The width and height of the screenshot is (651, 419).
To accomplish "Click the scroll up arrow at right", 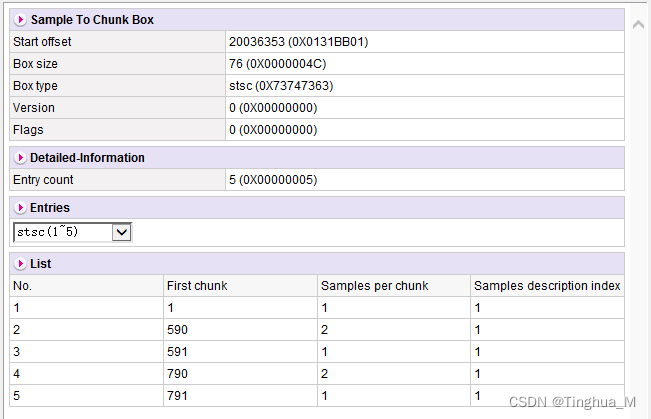I will pyautogui.click(x=638, y=25).
